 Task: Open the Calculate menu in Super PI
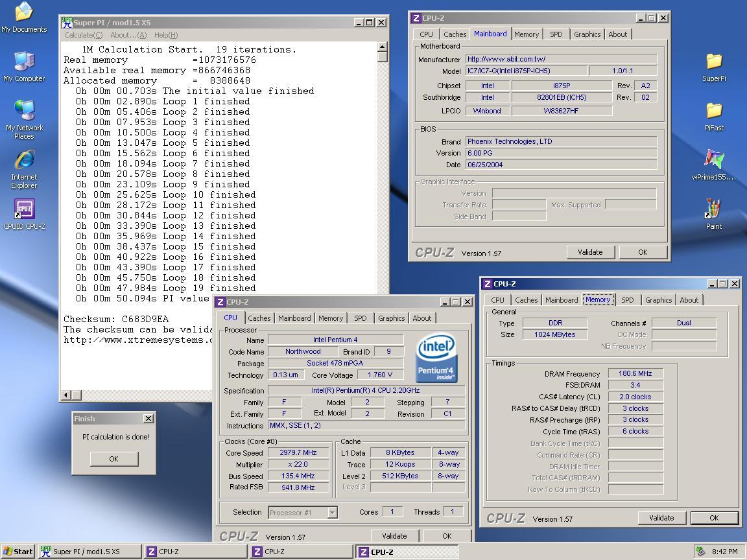[x=84, y=35]
